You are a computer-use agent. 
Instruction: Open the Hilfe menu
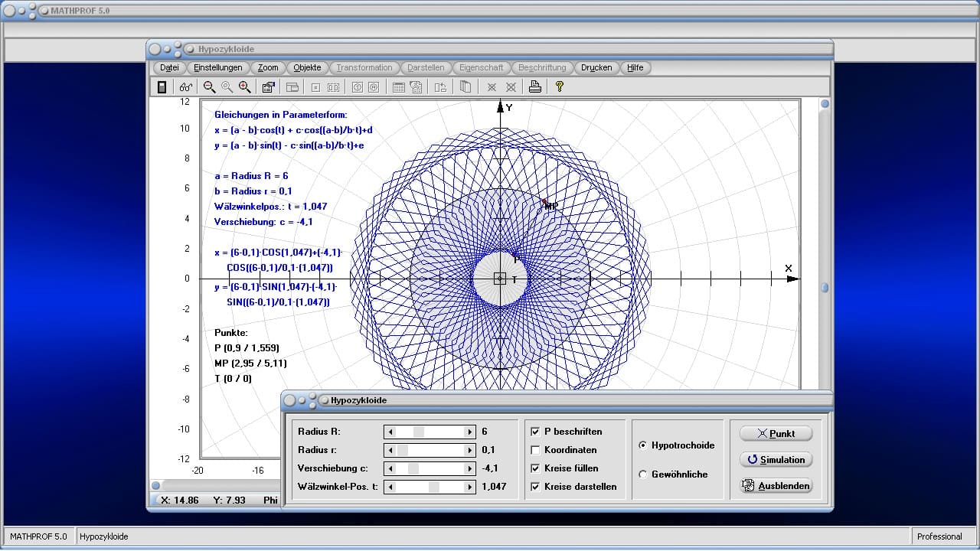pos(635,67)
